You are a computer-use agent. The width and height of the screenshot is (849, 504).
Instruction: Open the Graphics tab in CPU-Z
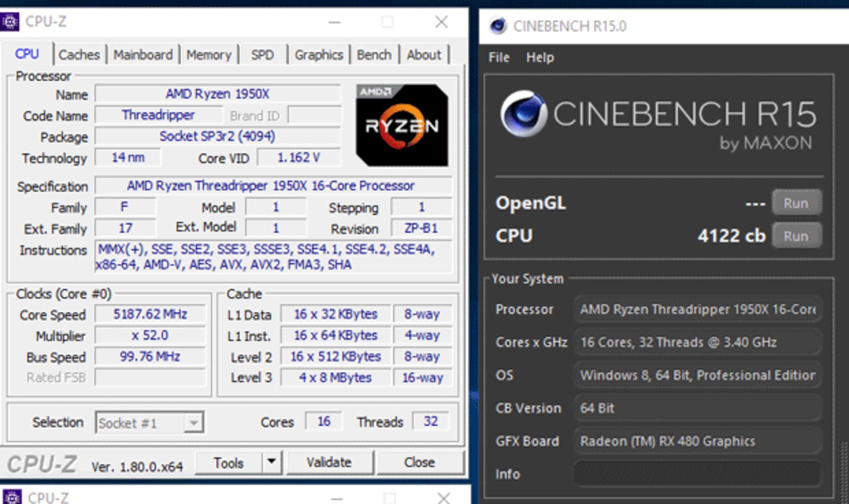click(319, 55)
